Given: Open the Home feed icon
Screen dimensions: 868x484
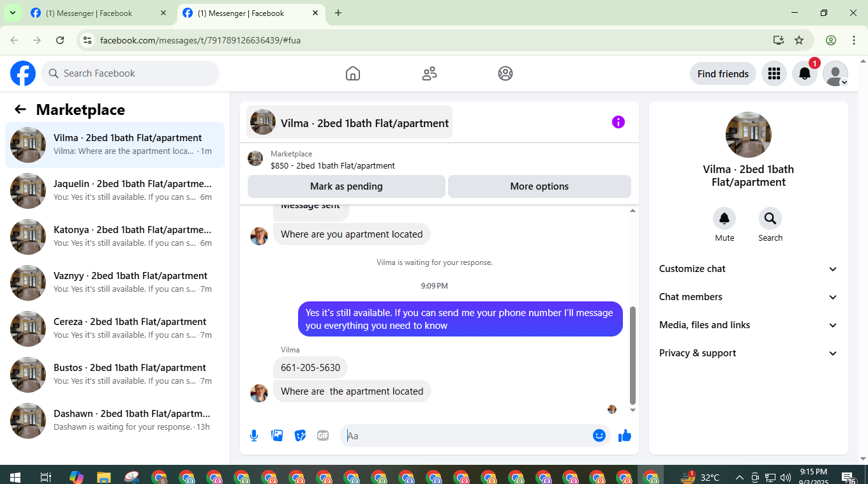Looking at the screenshot, I should (353, 73).
